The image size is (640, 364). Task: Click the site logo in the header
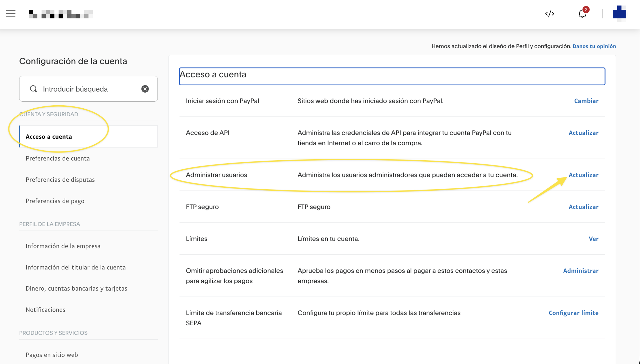(x=60, y=14)
